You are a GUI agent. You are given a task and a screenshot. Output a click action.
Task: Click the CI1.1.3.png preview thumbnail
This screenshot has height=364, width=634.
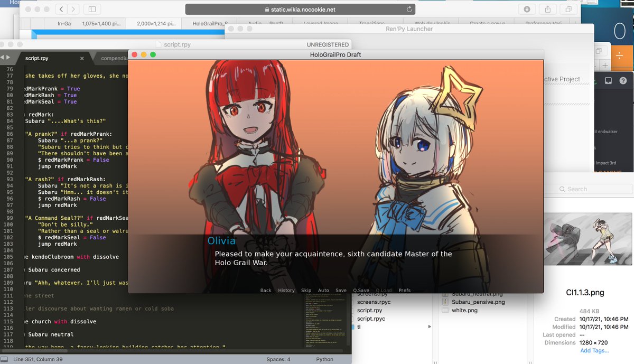(x=588, y=240)
